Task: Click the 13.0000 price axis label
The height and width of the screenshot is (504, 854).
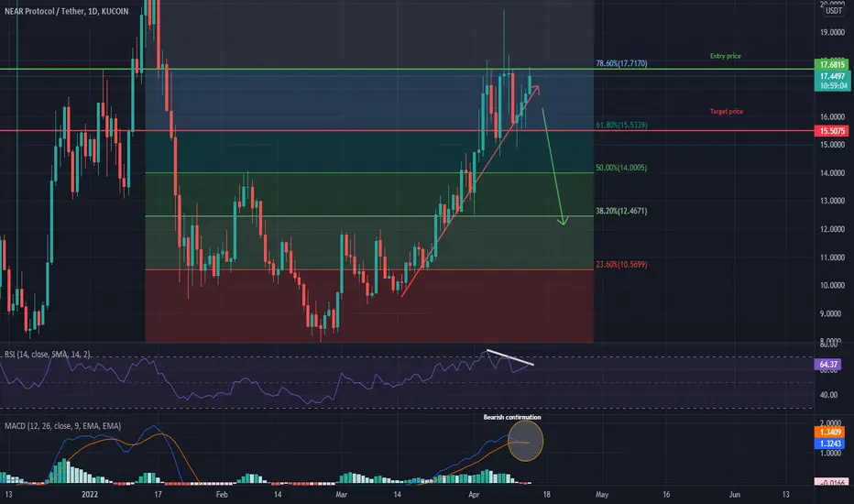Action: click(832, 201)
